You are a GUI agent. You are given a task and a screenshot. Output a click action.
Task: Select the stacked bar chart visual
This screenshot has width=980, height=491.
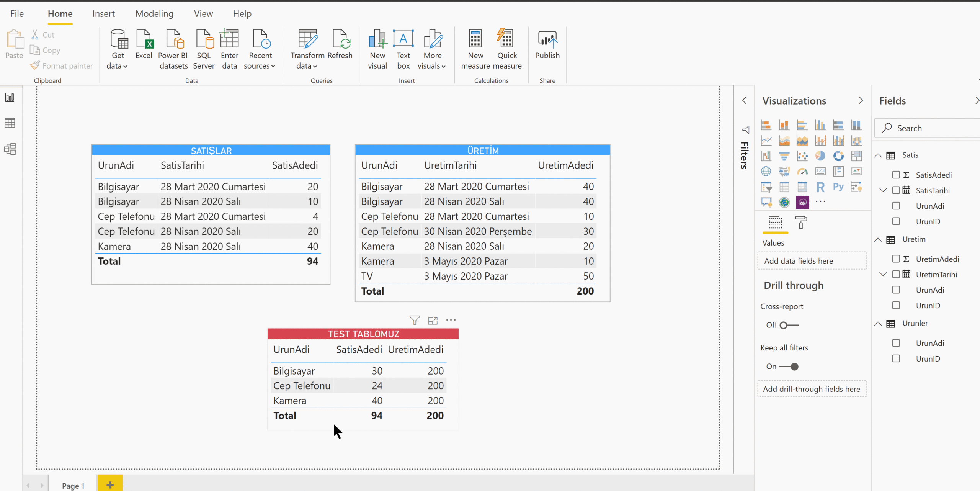(x=766, y=125)
